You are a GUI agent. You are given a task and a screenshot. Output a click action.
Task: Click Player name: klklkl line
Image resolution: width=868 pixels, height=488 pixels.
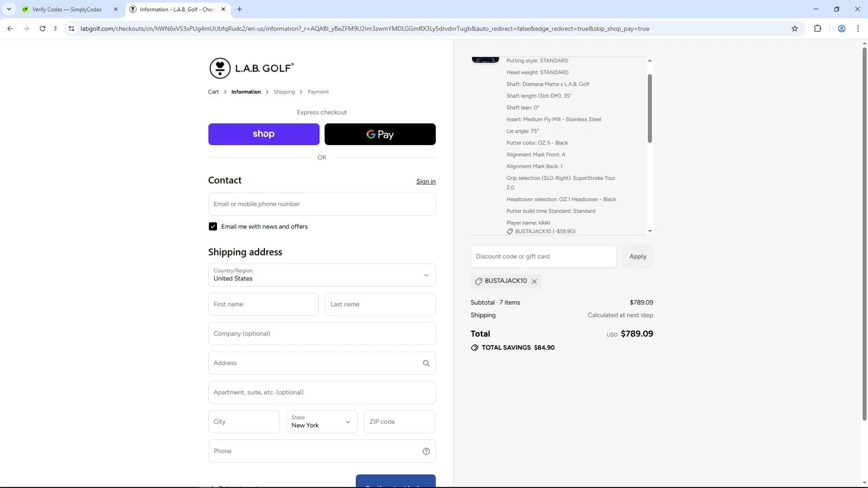point(528,223)
